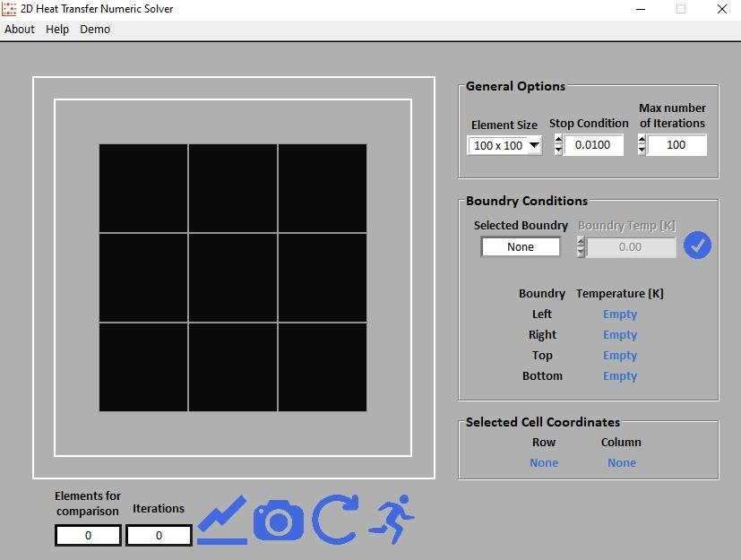
Task: Open the Selected Boundry selector
Action: (521, 246)
